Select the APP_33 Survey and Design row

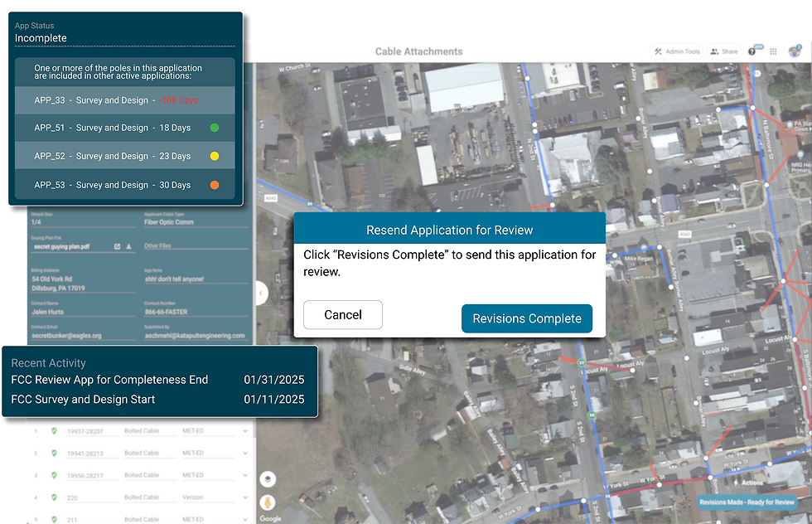point(125,100)
